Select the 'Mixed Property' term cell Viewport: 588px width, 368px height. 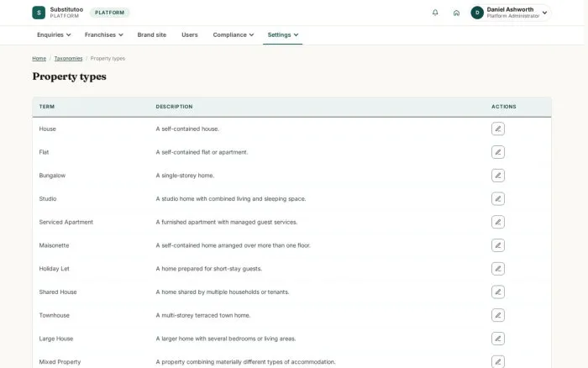point(60,361)
